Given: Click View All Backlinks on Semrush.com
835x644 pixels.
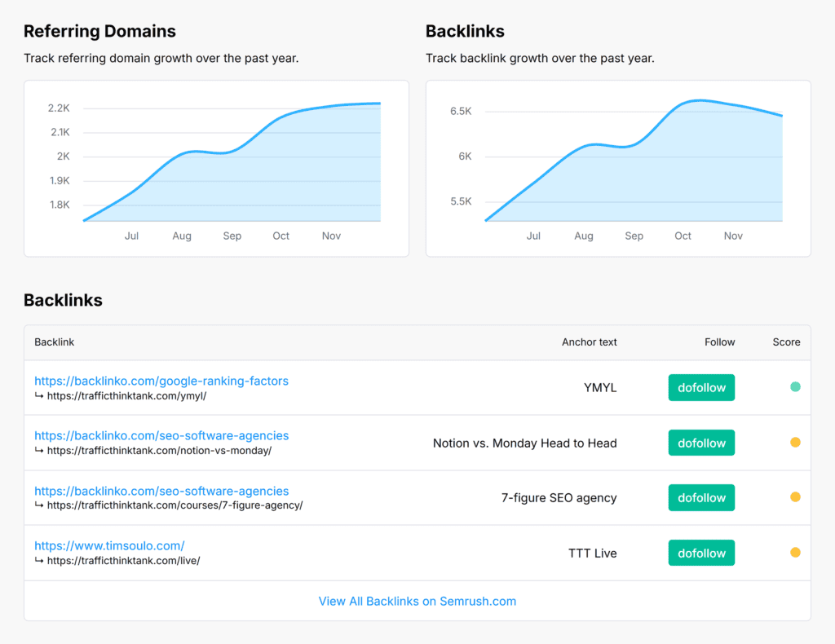Looking at the screenshot, I should coord(417,601).
